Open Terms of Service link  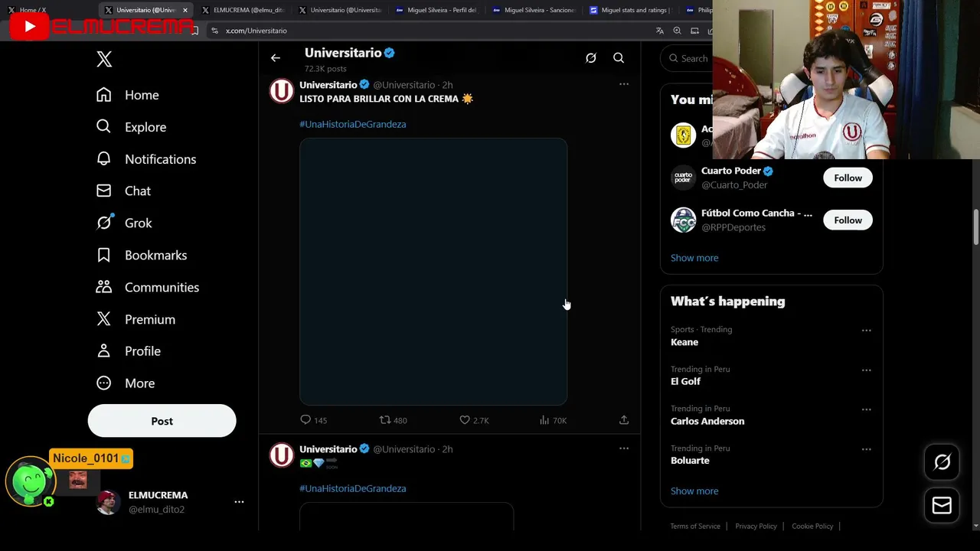click(695, 527)
